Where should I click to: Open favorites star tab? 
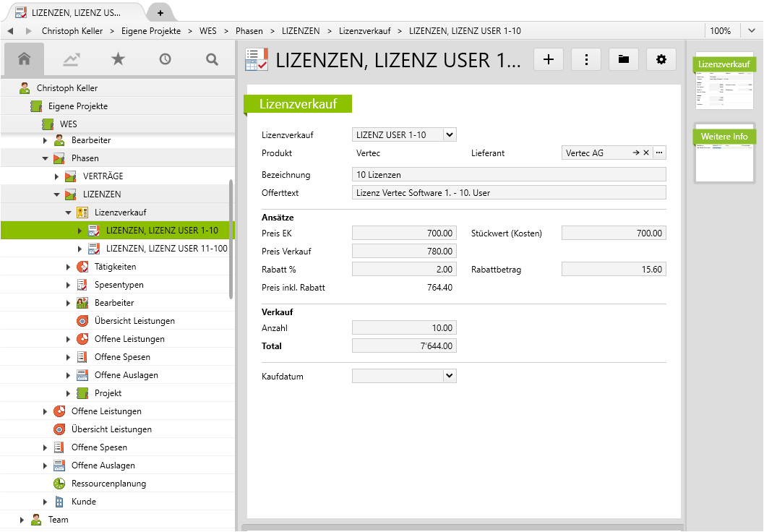(118, 59)
